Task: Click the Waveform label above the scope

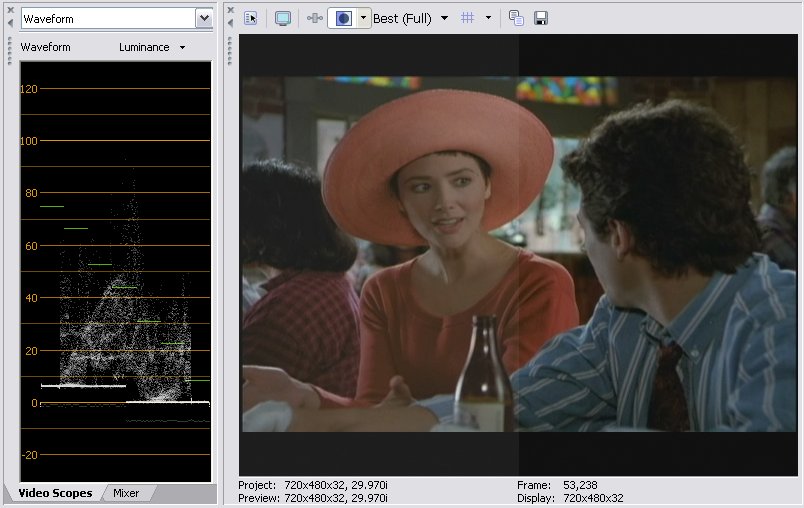Action: tap(46, 47)
